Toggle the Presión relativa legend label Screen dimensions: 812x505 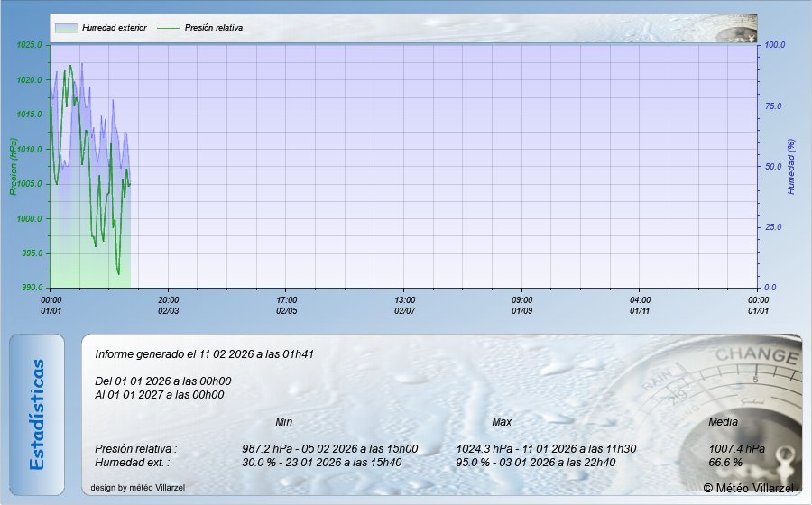[x=214, y=28]
